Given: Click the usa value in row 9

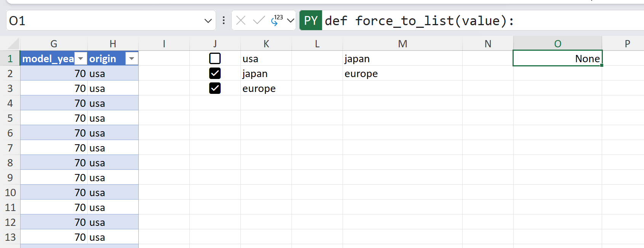Looking at the screenshot, I should [x=97, y=178].
